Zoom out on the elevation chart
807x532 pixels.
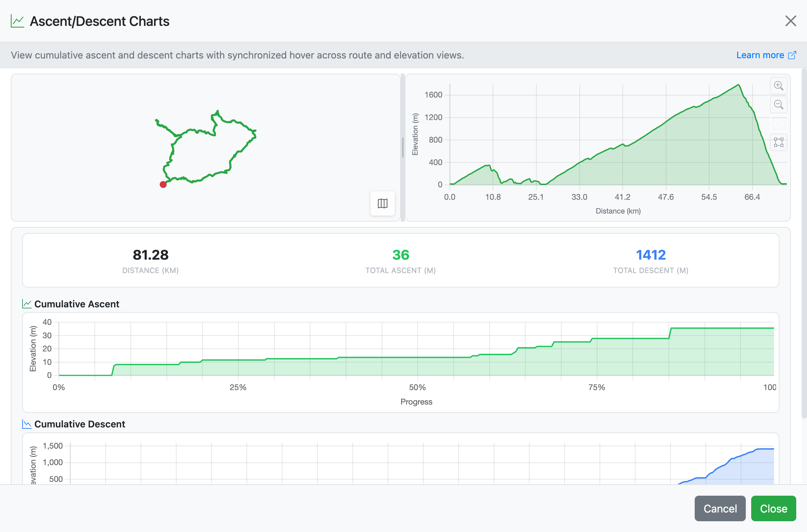[778, 105]
